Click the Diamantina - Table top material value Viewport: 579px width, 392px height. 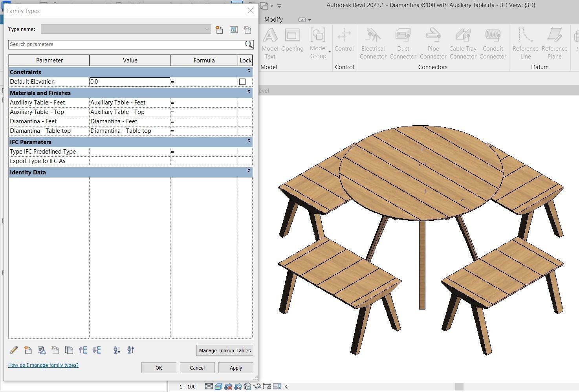[x=130, y=131]
